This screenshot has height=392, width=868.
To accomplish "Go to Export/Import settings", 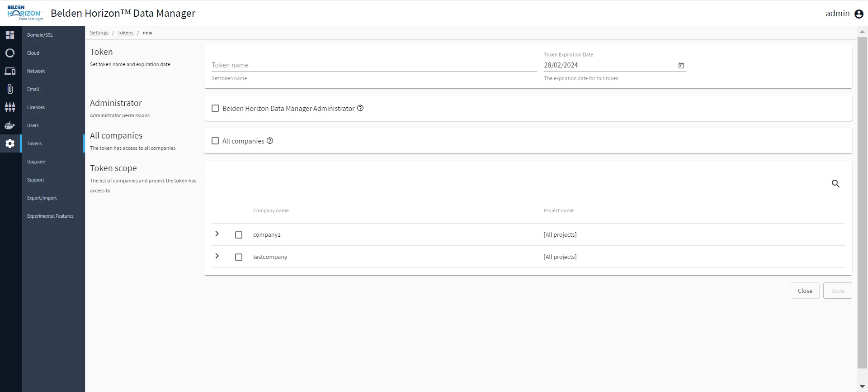I will 53,198.
